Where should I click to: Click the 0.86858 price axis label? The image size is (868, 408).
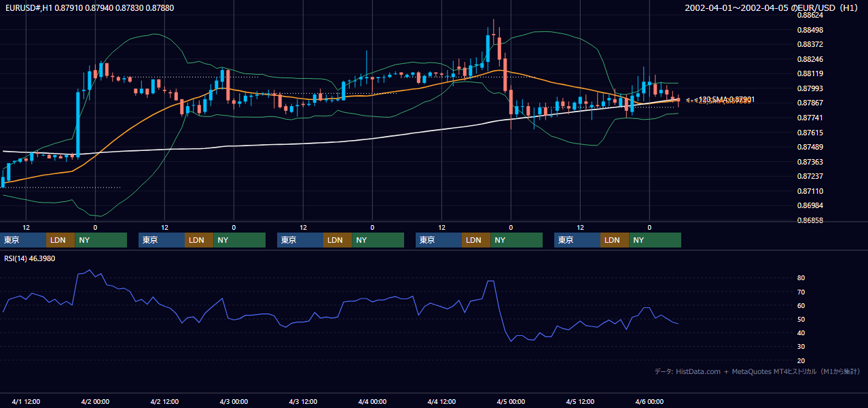tap(810, 220)
